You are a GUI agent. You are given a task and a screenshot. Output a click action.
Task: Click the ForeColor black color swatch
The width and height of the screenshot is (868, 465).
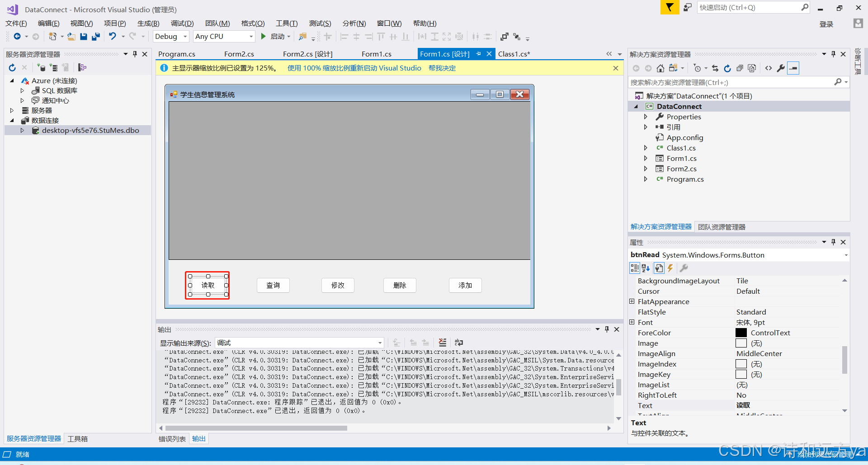[x=741, y=333]
